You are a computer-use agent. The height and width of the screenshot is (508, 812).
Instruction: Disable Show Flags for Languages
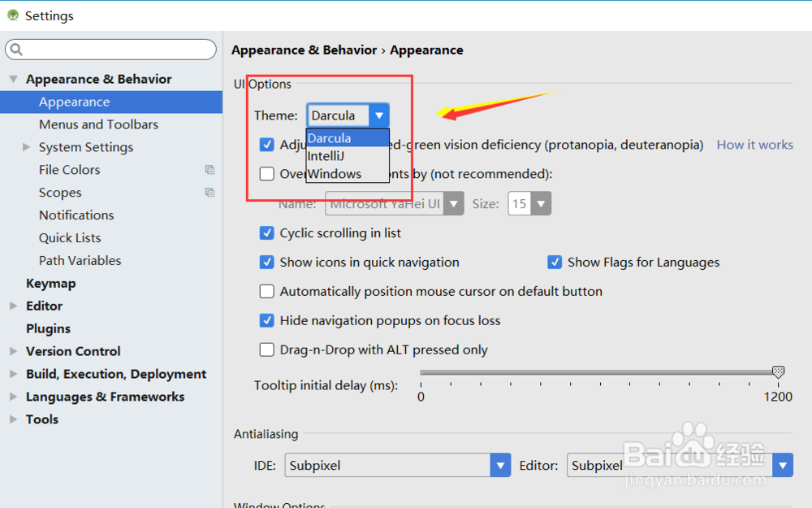tap(555, 263)
